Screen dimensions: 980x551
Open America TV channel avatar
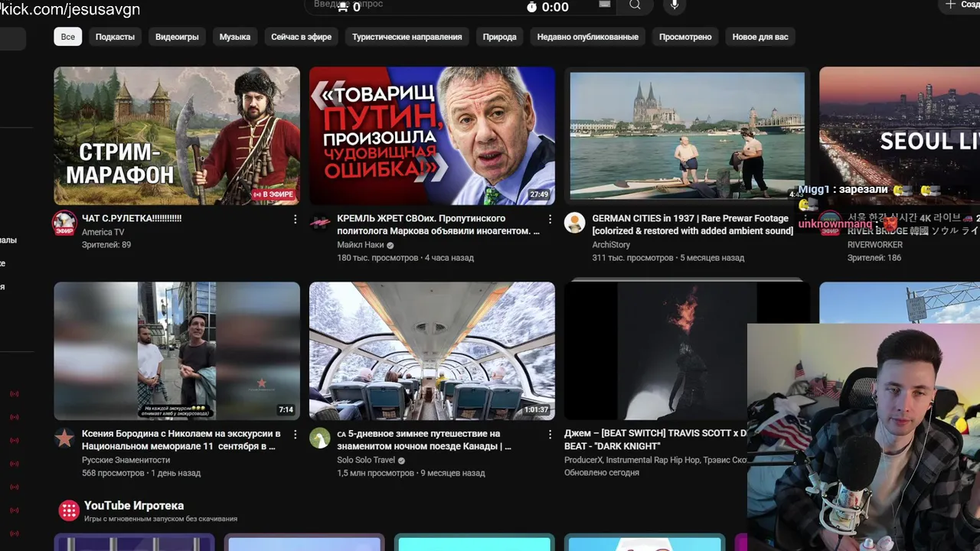pos(64,223)
